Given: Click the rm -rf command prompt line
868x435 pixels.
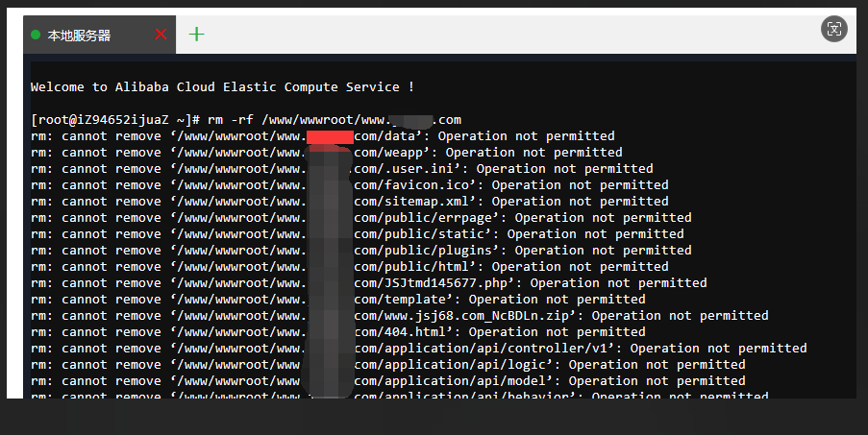Looking at the screenshot, I should click(x=246, y=120).
